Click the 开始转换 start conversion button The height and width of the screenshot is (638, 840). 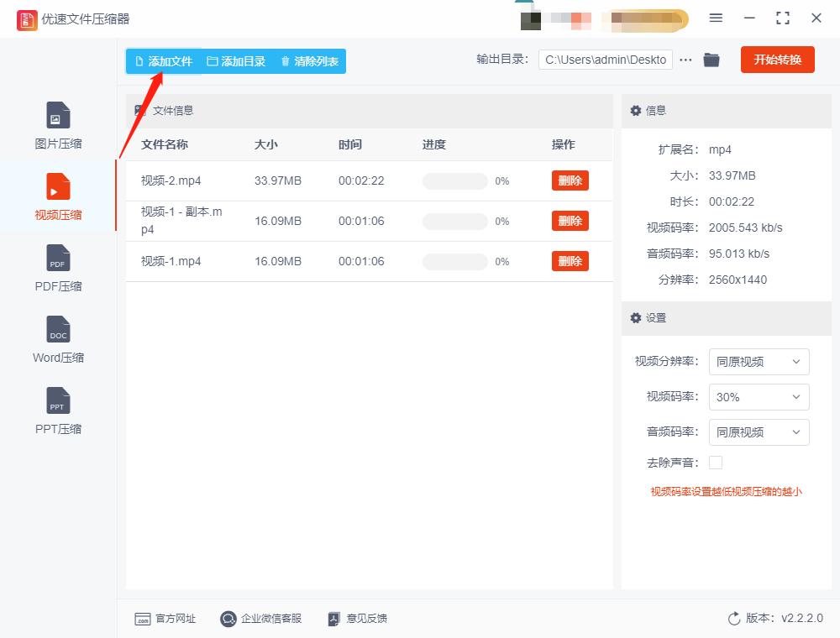tap(777, 60)
